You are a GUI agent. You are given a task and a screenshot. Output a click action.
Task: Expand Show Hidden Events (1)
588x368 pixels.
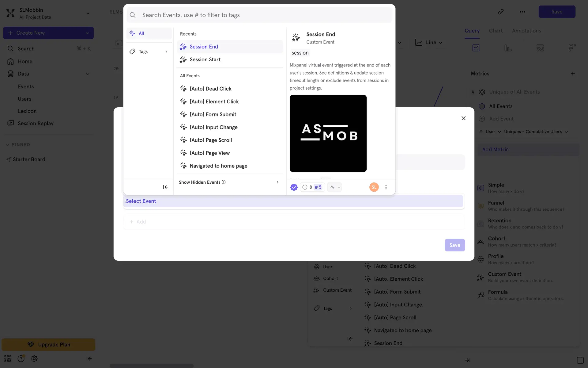click(229, 182)
